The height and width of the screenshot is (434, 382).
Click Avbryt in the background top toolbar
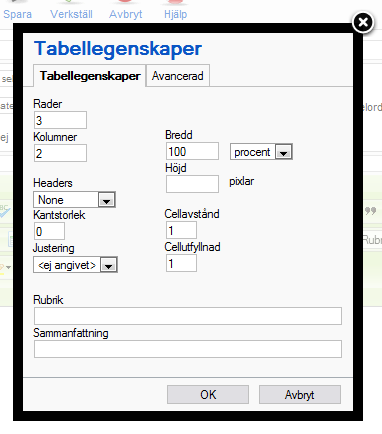pos(126,14)
